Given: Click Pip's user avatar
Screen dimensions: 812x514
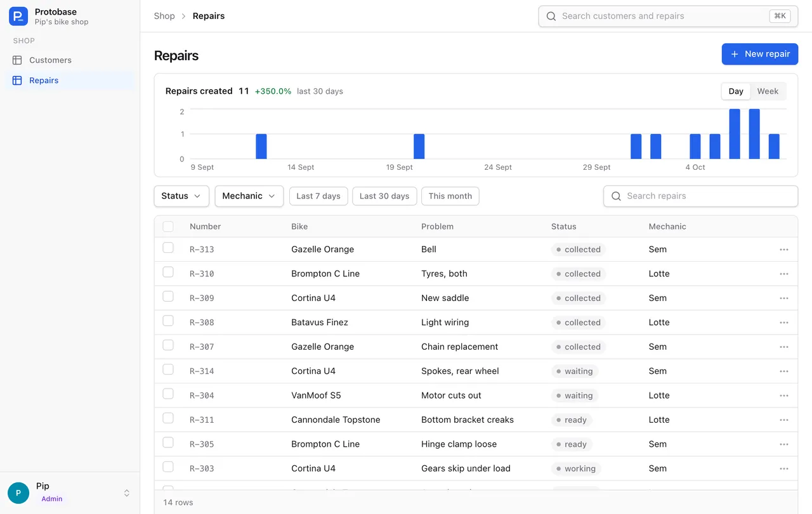Looking at the screenshot, I should (x=18, y=492).
